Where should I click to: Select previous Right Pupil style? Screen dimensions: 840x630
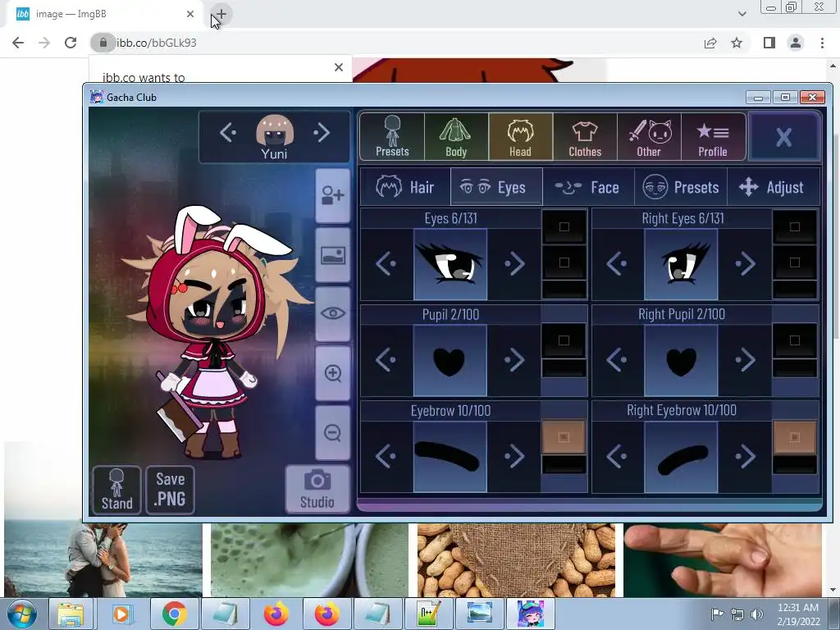(x=617, y=360)
